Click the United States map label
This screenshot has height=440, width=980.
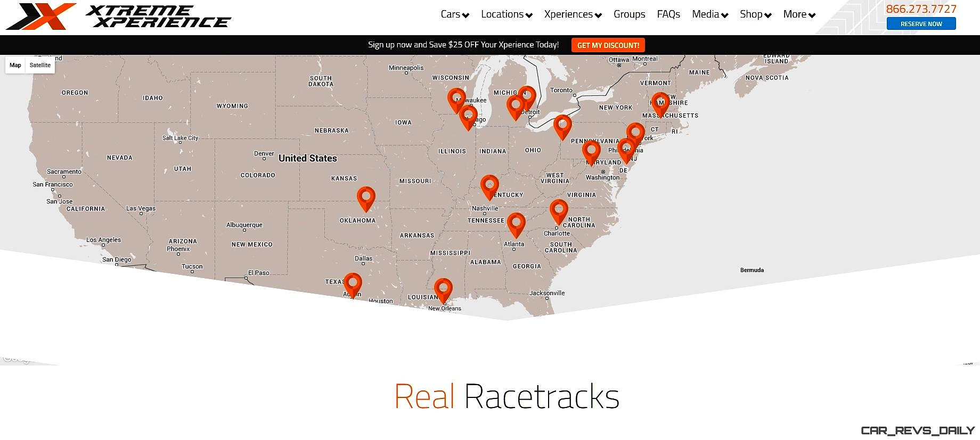[308, 158]
